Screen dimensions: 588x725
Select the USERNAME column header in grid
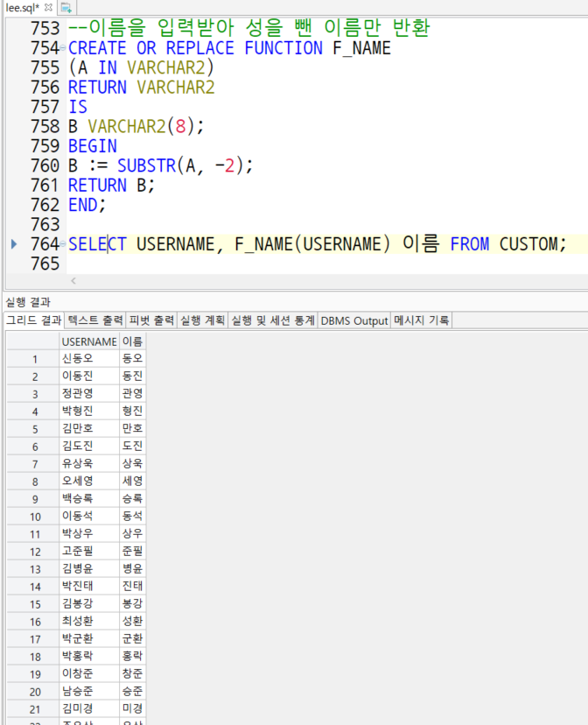click(89, 341)
